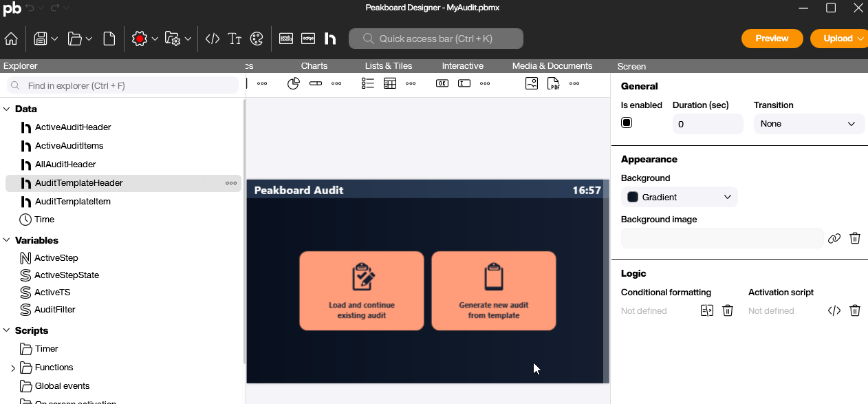Insert a PDF document control

click(554, 83)
